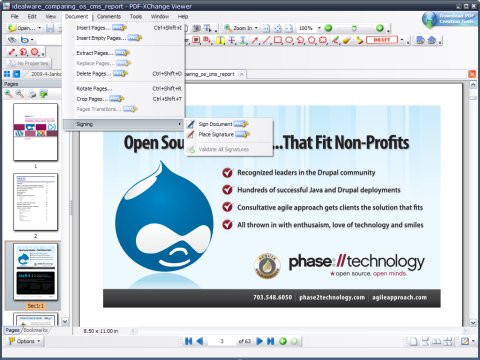Screen dimensions: 480x360
Task: Click the green zoom out minus icon
Action: (328, 28)
